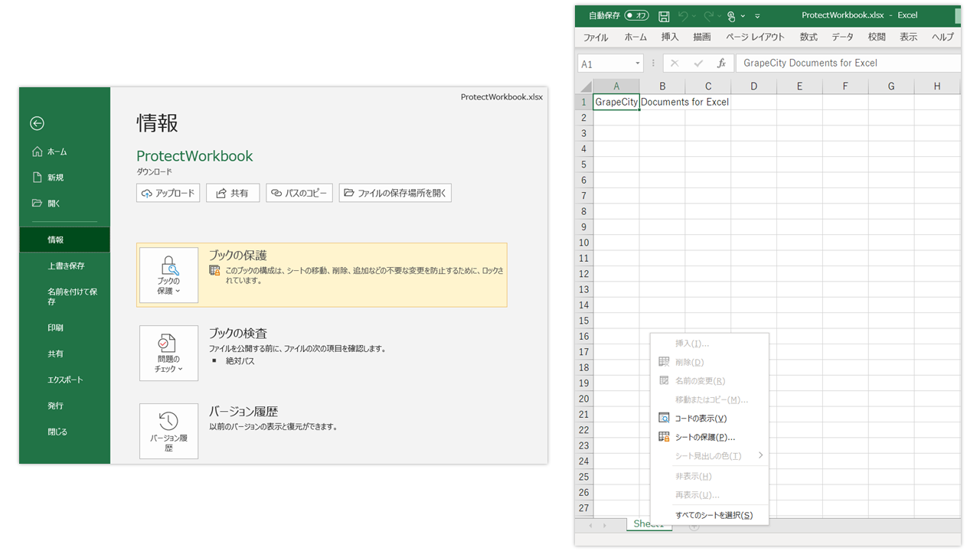Click the アップロード button
Viewport: 980px width, 551px height.
click(x=168, y=193)
